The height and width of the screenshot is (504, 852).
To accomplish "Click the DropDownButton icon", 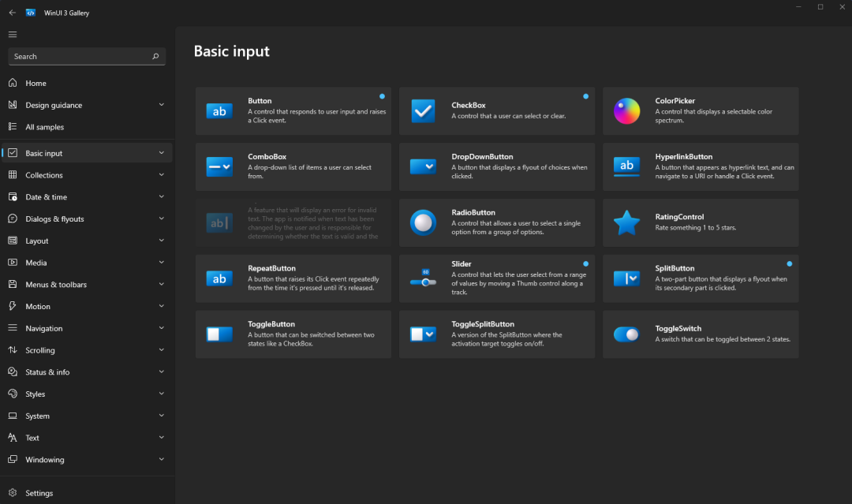I will pos(423,166).
